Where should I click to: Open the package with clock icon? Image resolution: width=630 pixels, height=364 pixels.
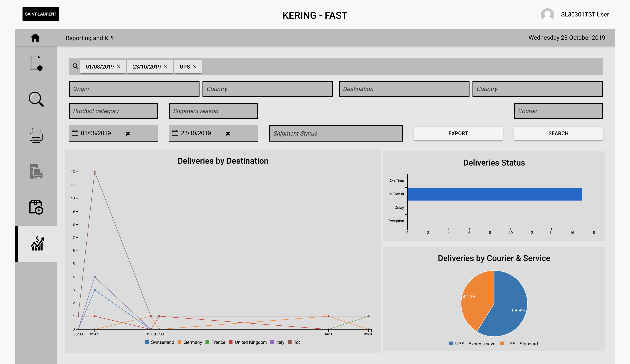[x=36, y=207]
